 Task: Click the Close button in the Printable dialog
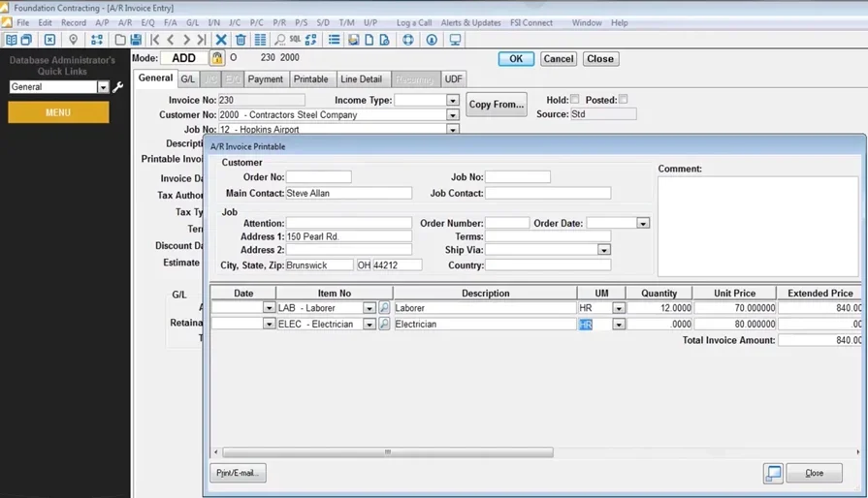(x=814, y=473)
